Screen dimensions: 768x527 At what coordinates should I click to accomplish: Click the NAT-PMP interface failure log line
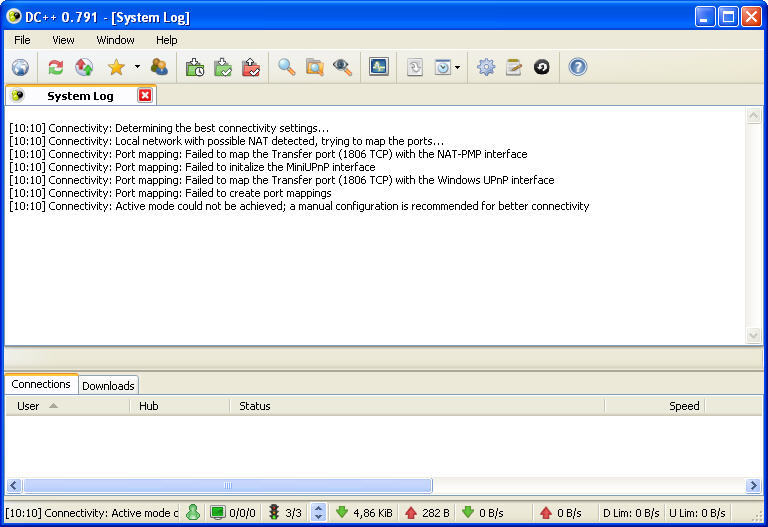coord(268,154)
